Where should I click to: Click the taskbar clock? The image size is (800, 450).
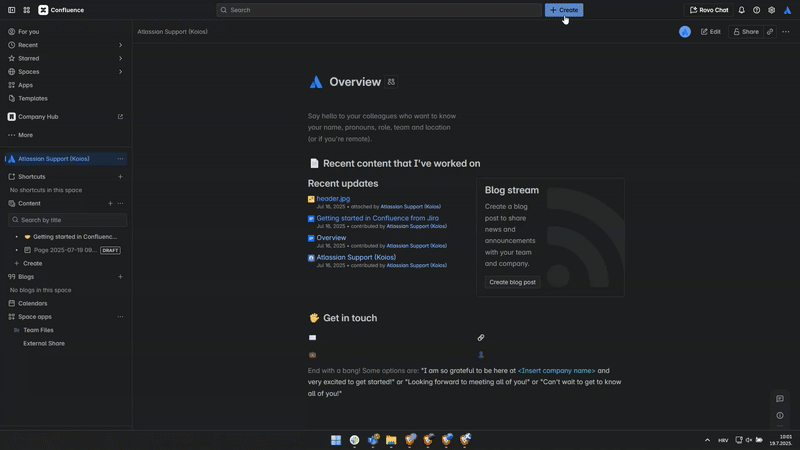click(781, 440)
